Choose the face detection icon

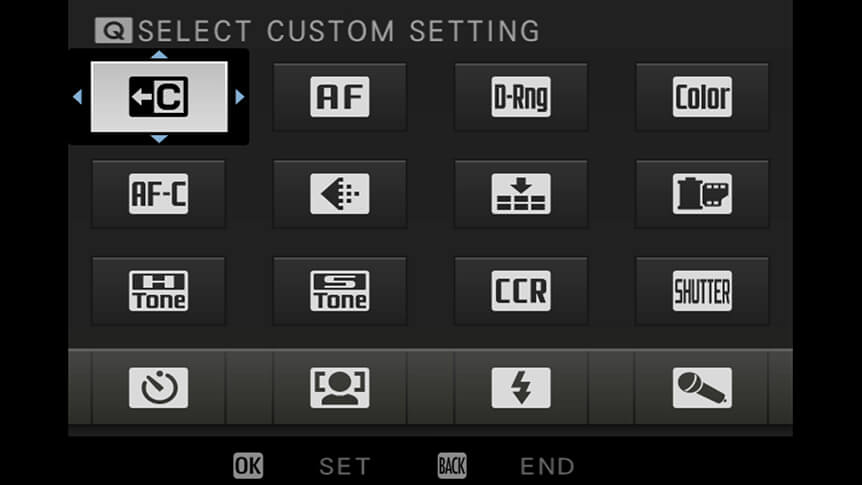[340, 388]
